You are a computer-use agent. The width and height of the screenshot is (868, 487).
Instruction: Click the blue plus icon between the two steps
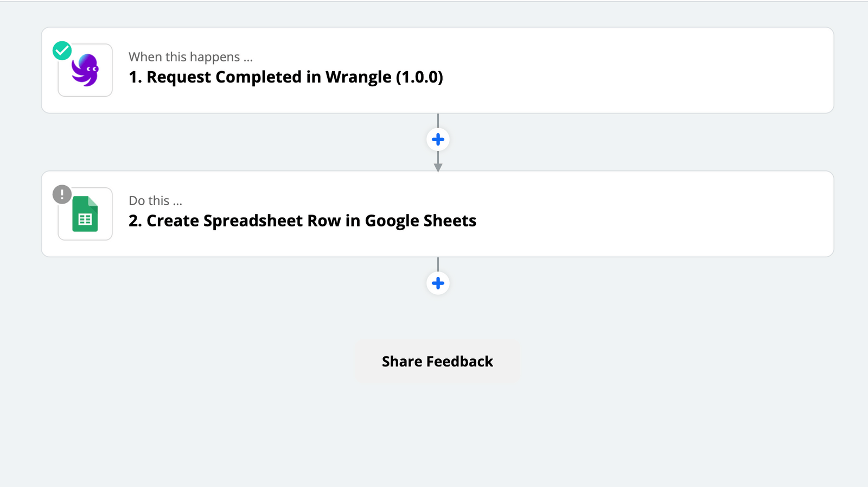point(438,140)
